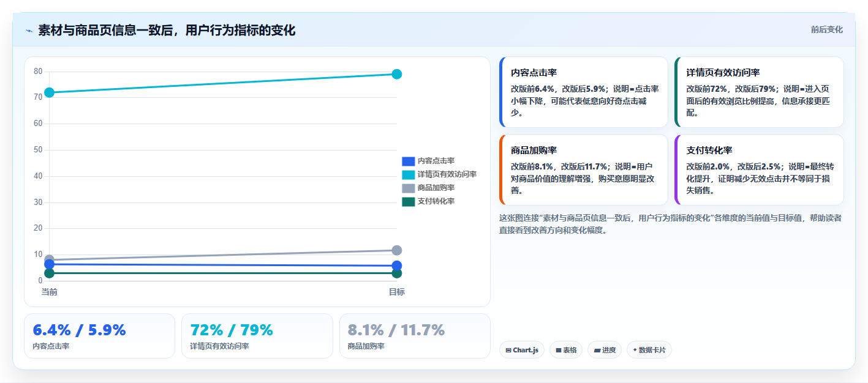The image size is (868, 383).
Task: Click 内容点击率 data point at 目标
Action: coord(396,266)
